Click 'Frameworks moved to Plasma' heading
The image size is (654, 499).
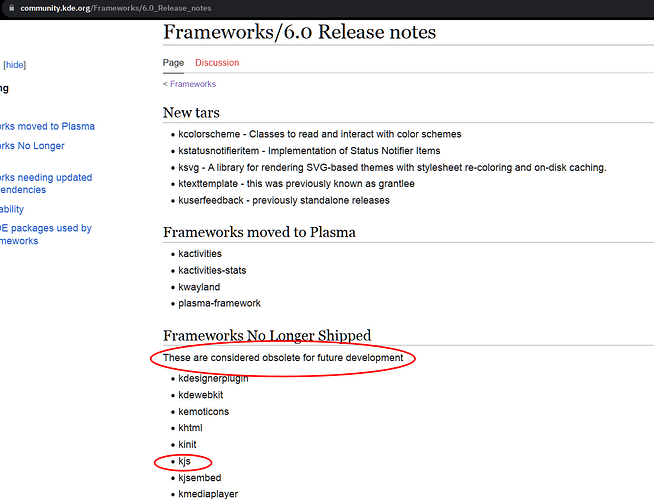point(259,232)
